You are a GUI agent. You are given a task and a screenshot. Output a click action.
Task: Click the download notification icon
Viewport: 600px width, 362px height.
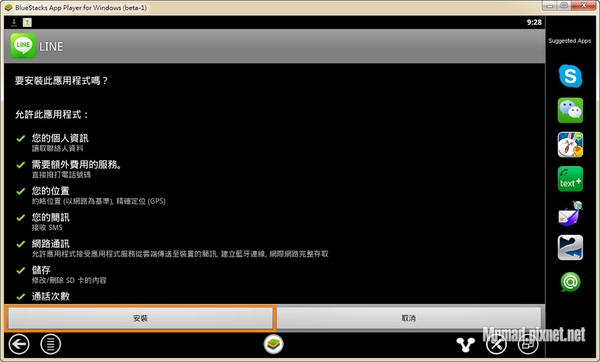coord(14,23)
